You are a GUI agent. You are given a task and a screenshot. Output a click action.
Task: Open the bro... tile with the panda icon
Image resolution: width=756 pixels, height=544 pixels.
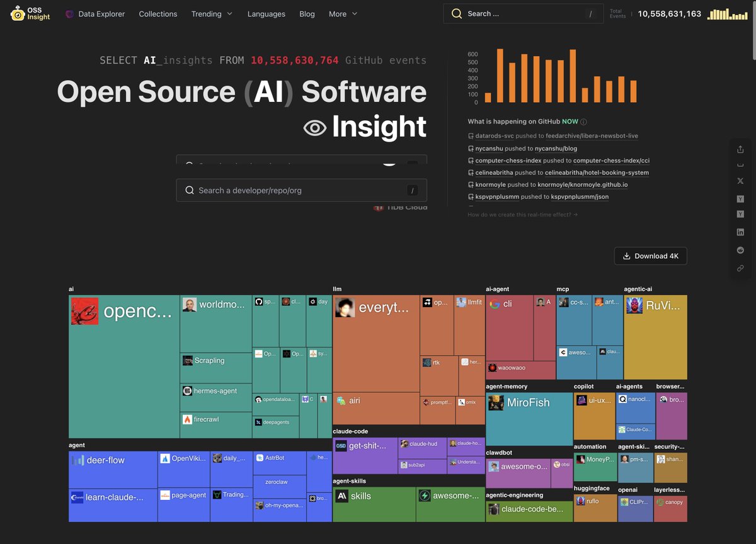(672, 416)
